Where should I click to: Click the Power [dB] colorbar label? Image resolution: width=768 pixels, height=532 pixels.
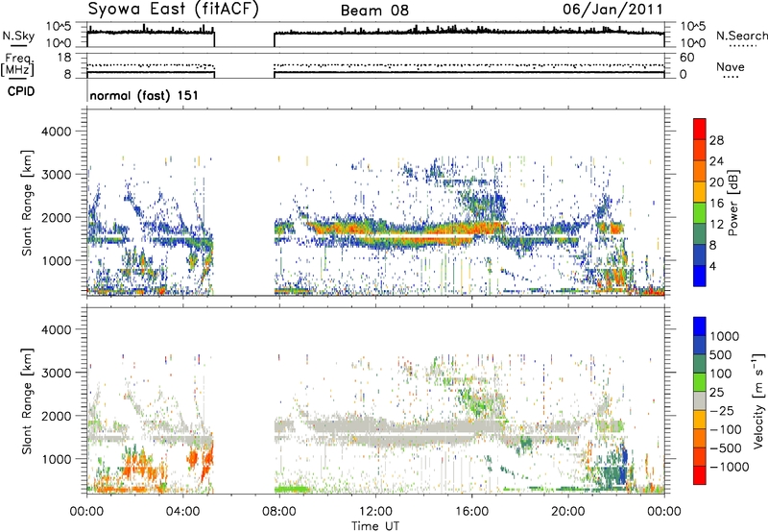click(733, 203)
